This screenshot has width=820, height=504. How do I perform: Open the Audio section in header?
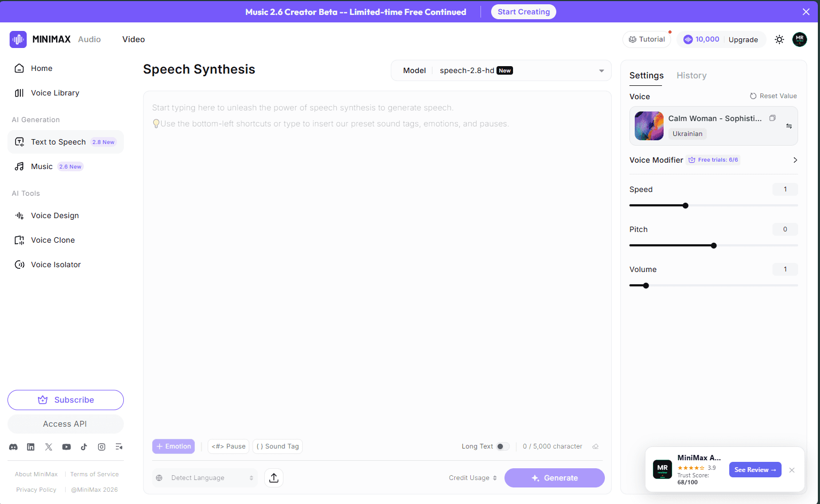pyautogui.click(x=89, y=39)
